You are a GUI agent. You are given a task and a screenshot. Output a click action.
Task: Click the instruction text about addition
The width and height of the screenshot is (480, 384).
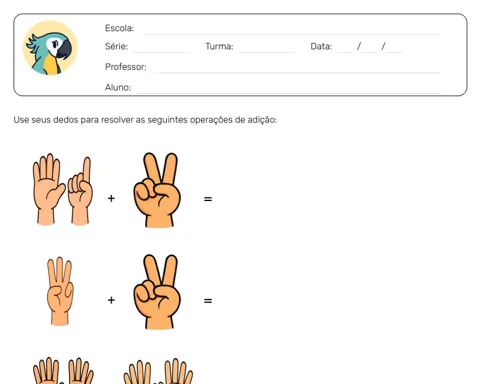[145, 120]
